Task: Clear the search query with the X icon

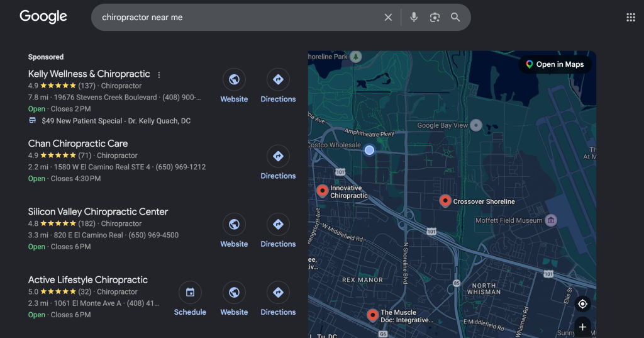Action: click(388, 17)
